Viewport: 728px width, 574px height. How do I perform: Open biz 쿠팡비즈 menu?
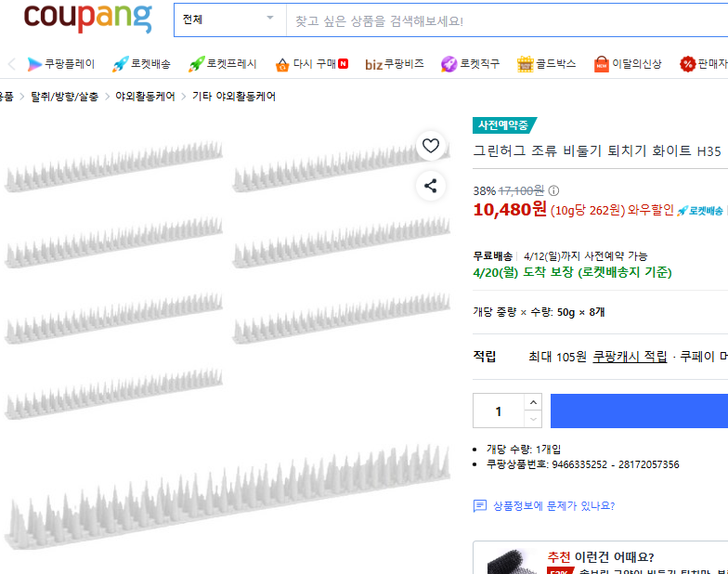pos(394,64)
